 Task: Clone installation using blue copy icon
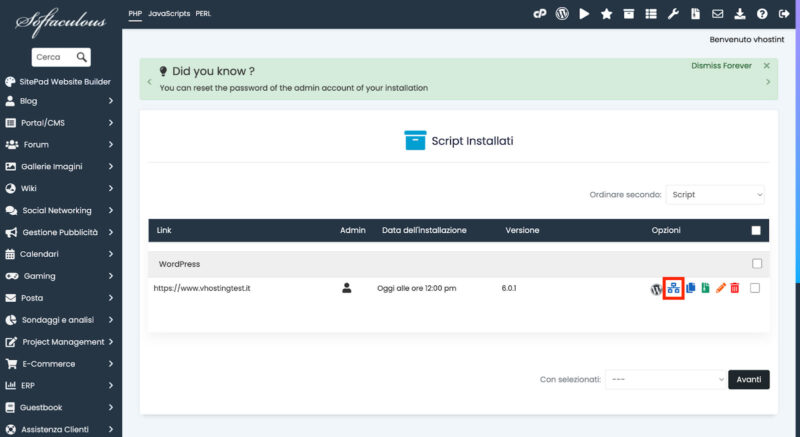[x=691, y=288]
